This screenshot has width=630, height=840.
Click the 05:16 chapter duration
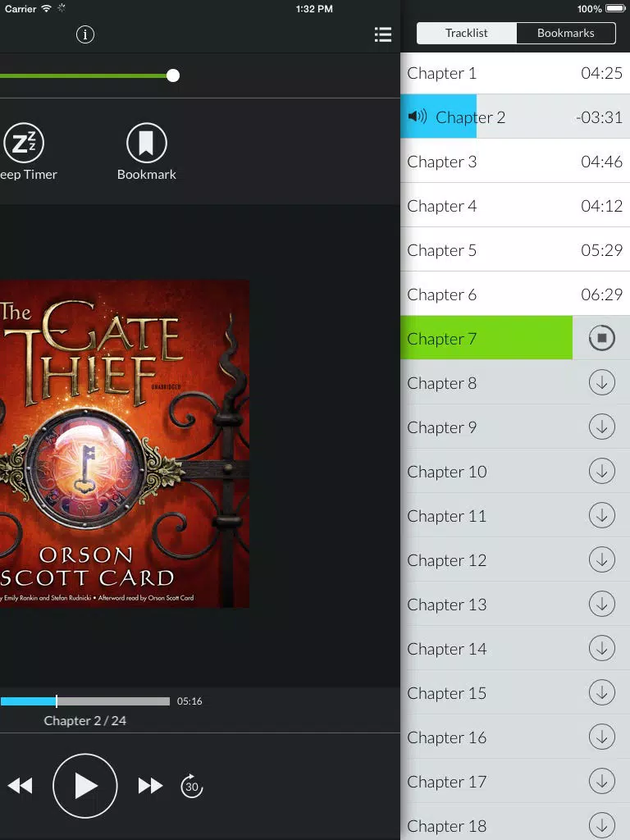[189, 701]
